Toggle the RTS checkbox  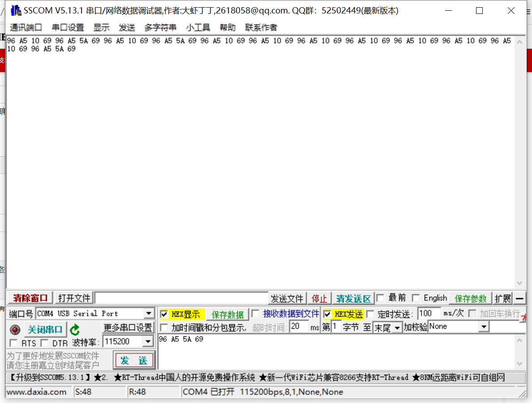click(x=13, y=343)
